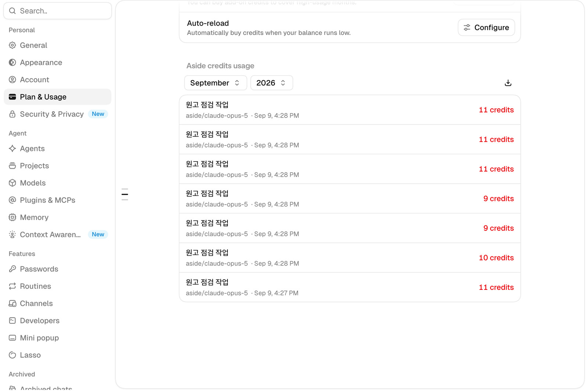Image resolution: width=588 pixels, height=392 pixels.
Task: Click the Lasso icon
Action: (x=12, y=355)
